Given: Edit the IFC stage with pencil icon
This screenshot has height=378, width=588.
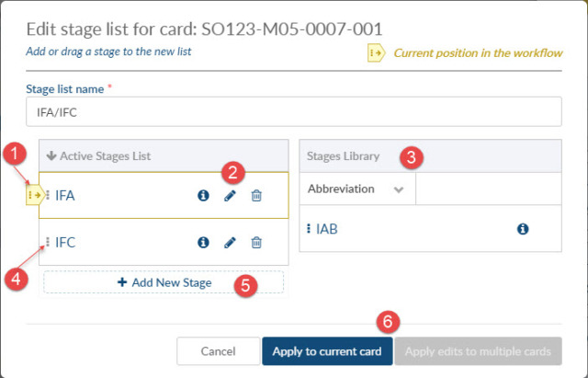Looking at the screenshot, I should [230, 242].
